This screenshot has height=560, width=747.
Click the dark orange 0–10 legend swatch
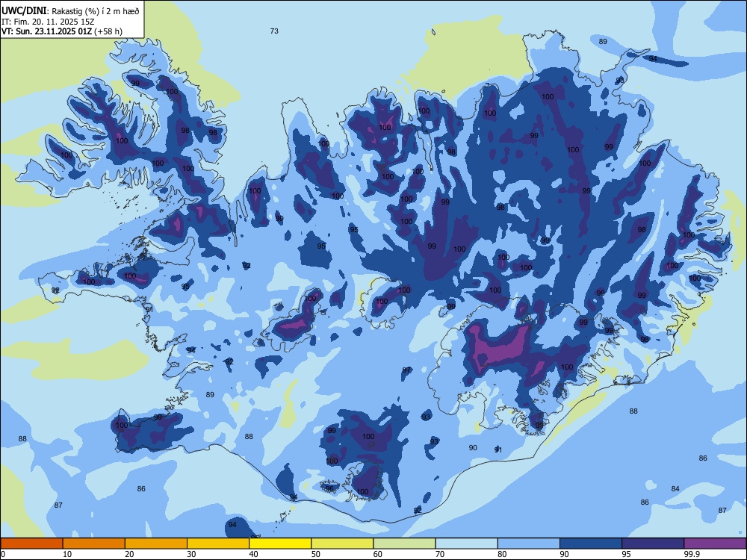[31, 544]
